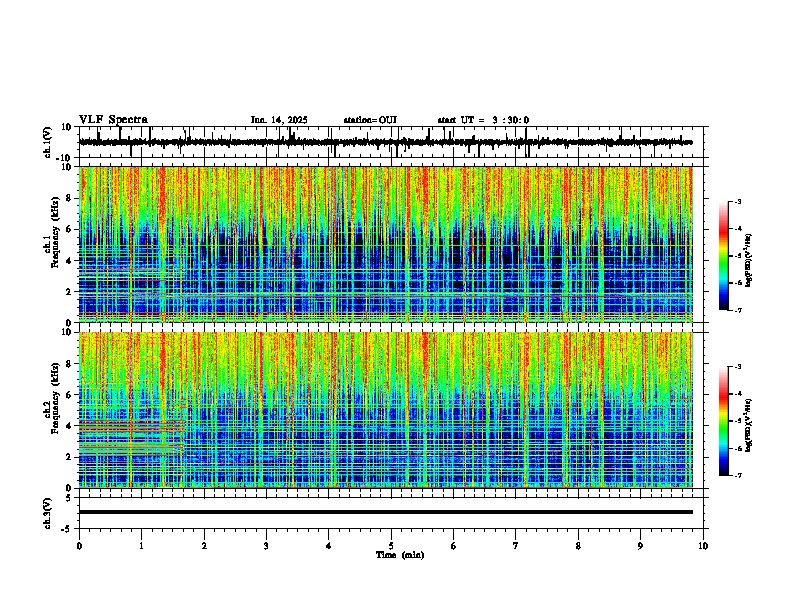Click the ch.1 voltage waveform trace

(x=386, y=142)
